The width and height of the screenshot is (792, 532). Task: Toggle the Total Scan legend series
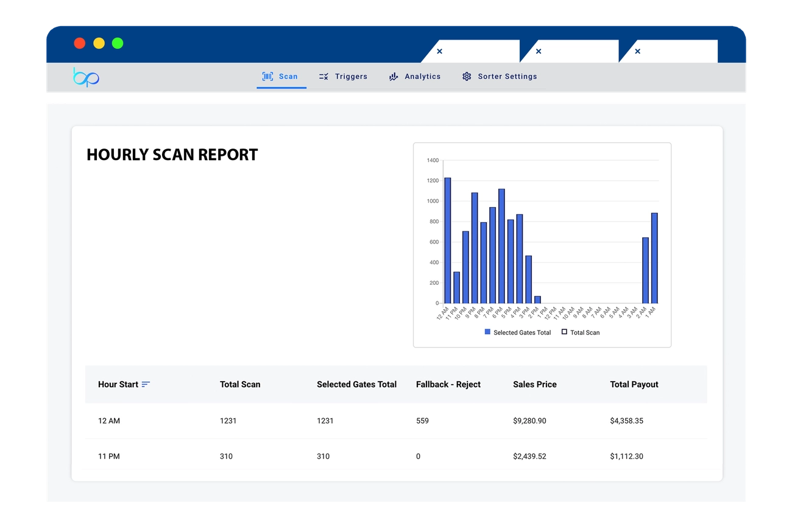(581, 332)
